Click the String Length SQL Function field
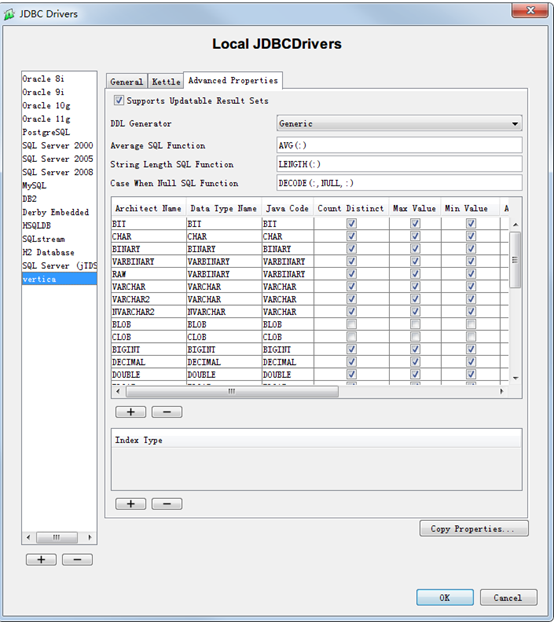 pos(399,164)
